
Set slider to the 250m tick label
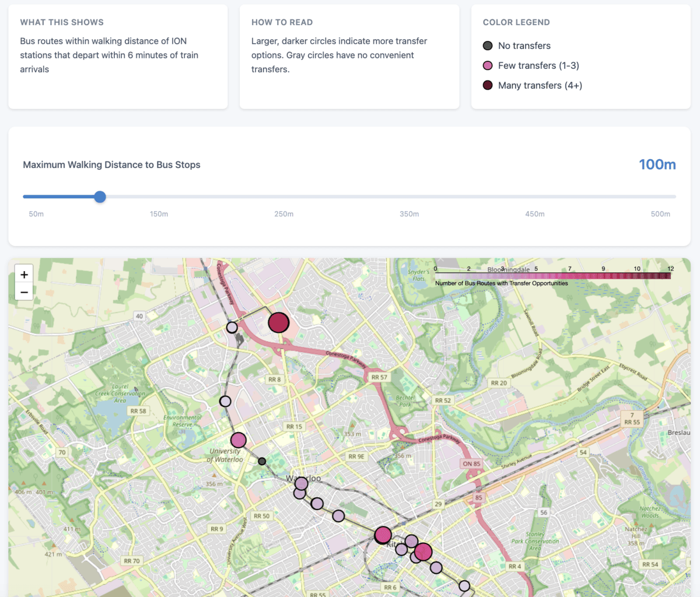point(283,214)
